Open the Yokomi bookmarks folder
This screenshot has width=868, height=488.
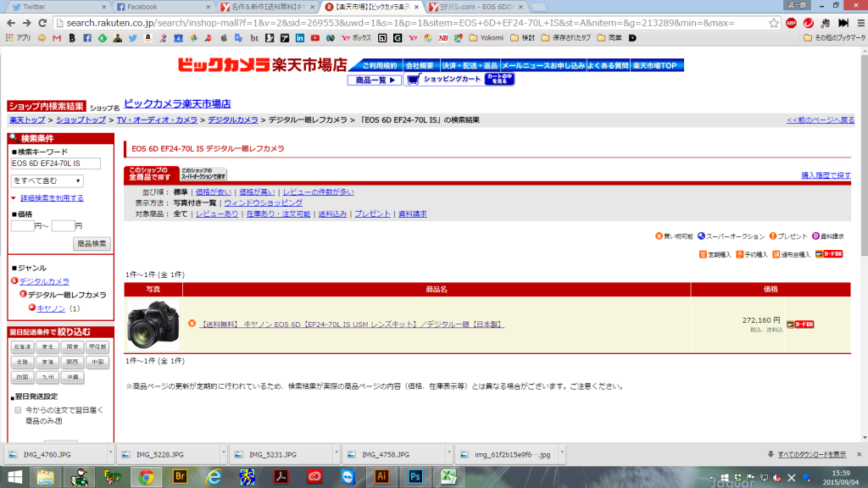coord(486,38)
